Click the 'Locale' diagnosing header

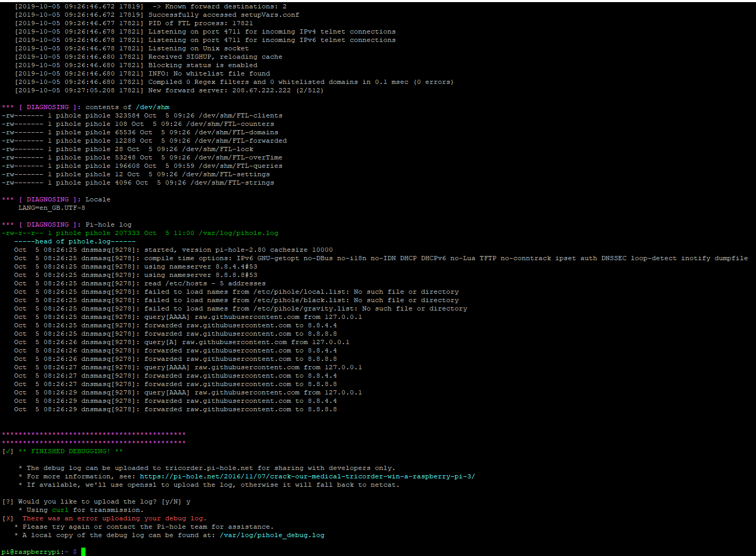pyautogui.click(x=56, y=199)
